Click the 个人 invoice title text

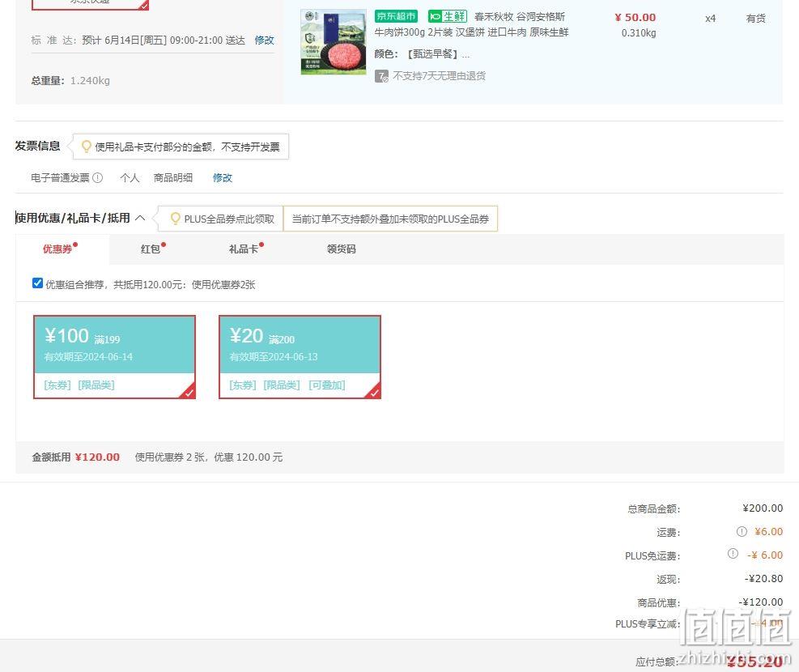130,178
